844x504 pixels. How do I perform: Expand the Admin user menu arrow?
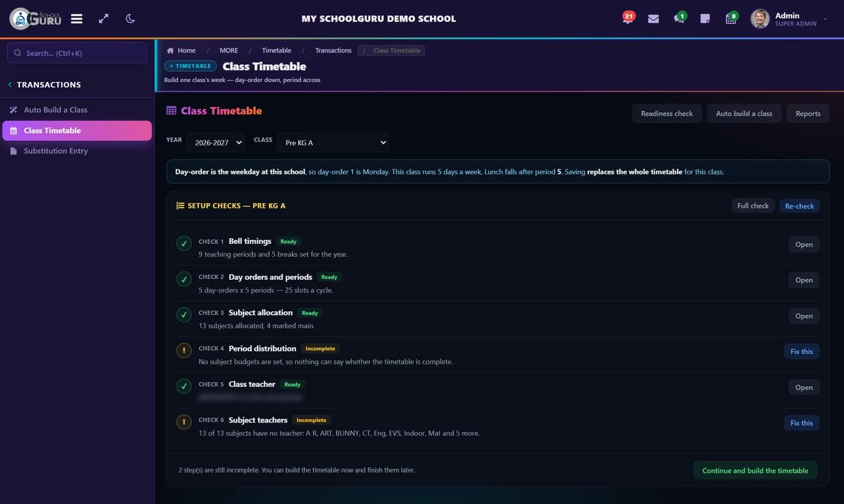(825, 19)
